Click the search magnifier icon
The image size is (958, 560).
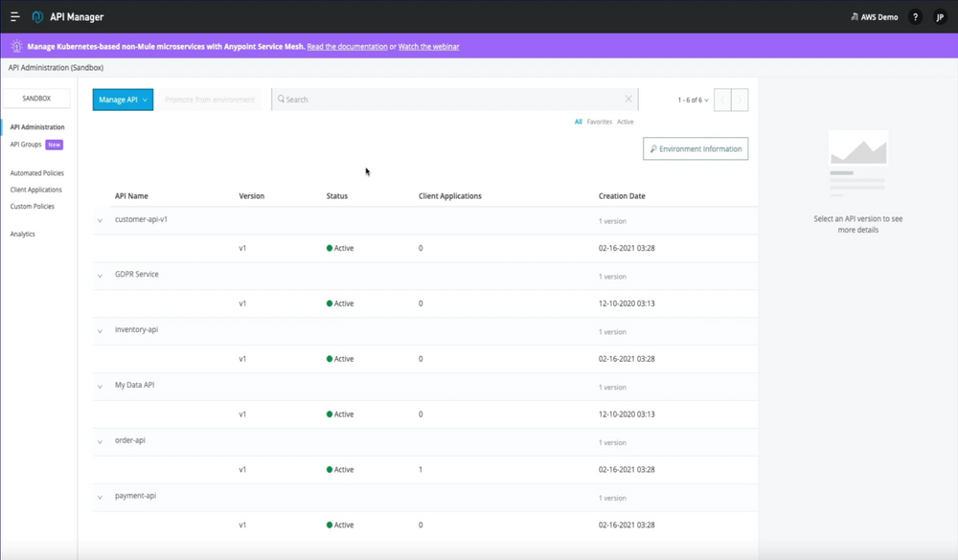pyautogui.click(x=282, y=99)
